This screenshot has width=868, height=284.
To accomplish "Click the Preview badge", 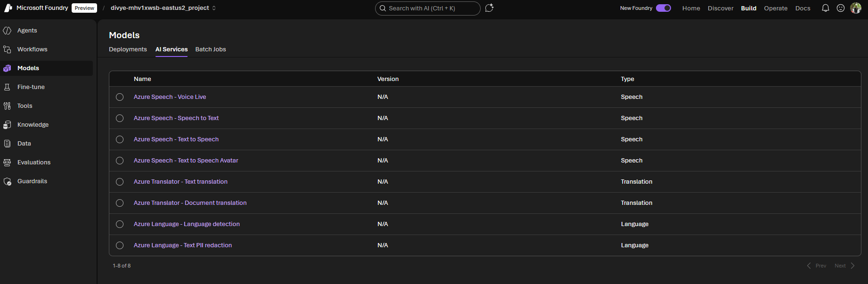I will click(84, 8).
